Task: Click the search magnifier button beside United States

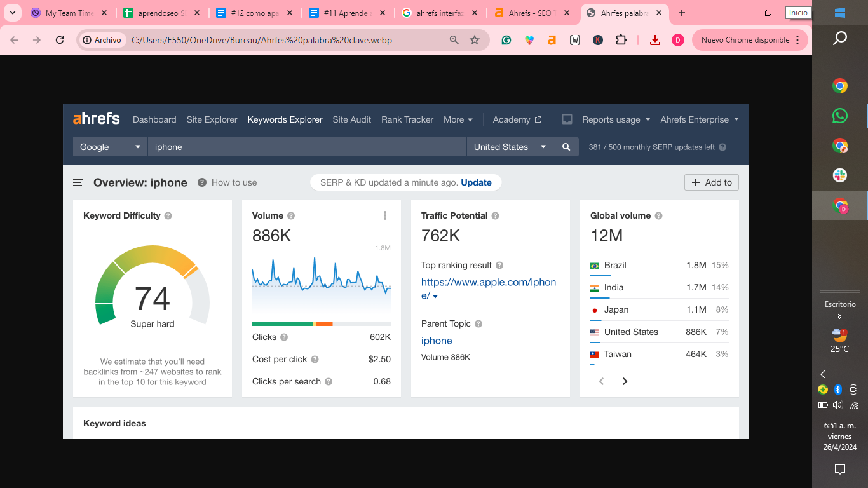Action: point(566,147)
